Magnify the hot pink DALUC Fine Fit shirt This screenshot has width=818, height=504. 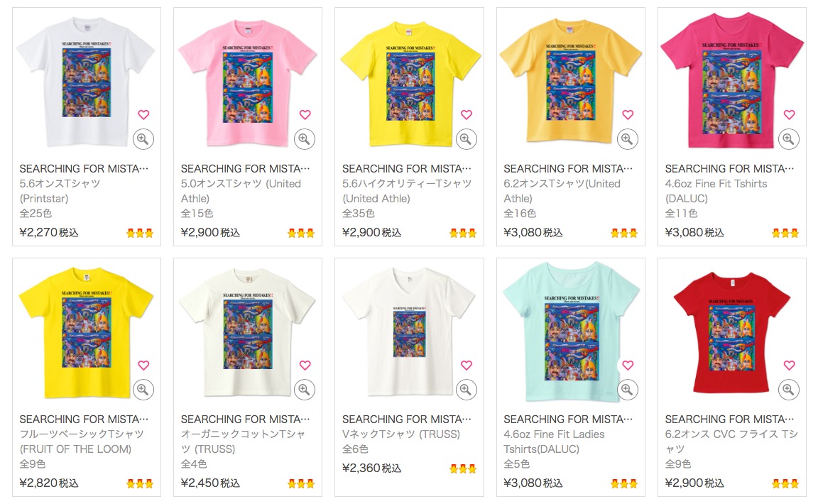click(789, 139)
